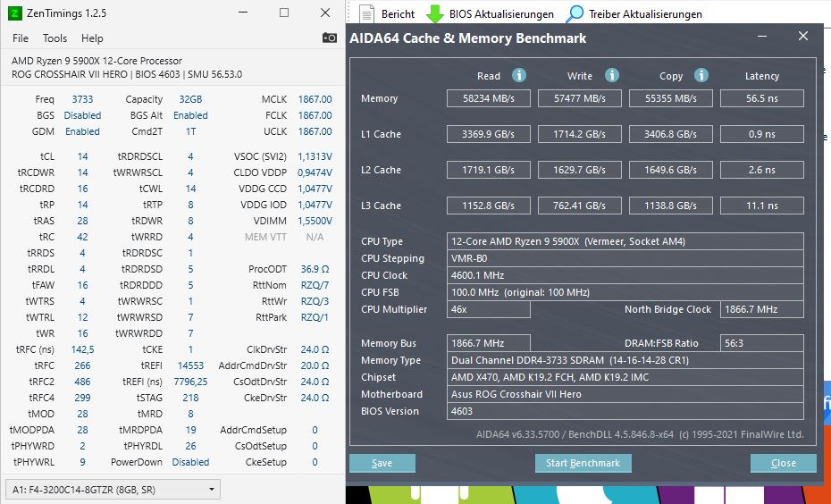Viewport: 831px width, 504px height.
Task: Click the Memory Copy value 55355 MB/s
Action: (671, 98)
